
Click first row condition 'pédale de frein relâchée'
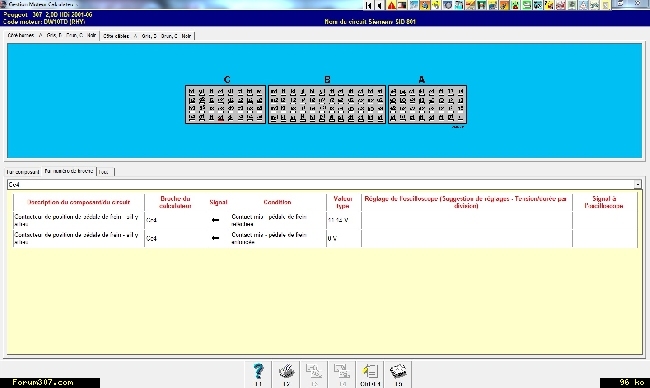click(269, 220)
